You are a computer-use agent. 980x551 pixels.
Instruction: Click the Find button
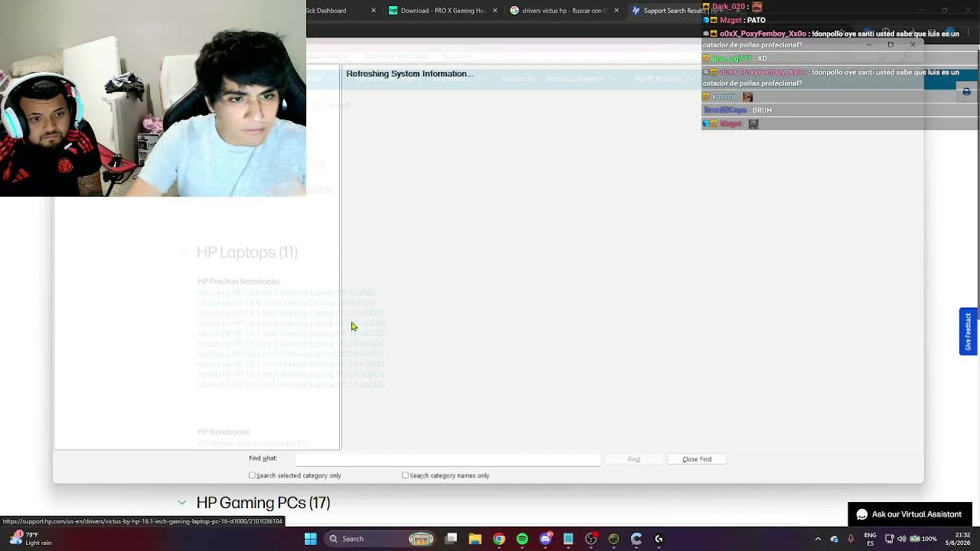634,459
